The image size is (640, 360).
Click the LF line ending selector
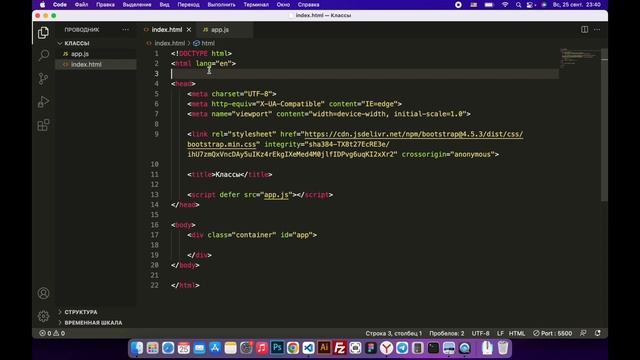(x=500, y=333)
